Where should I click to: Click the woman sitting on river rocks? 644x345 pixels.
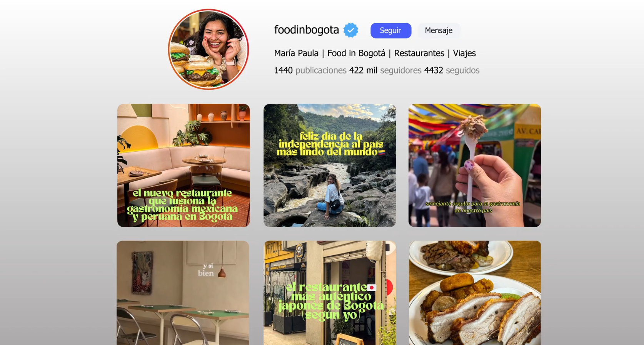pos(330,196)
